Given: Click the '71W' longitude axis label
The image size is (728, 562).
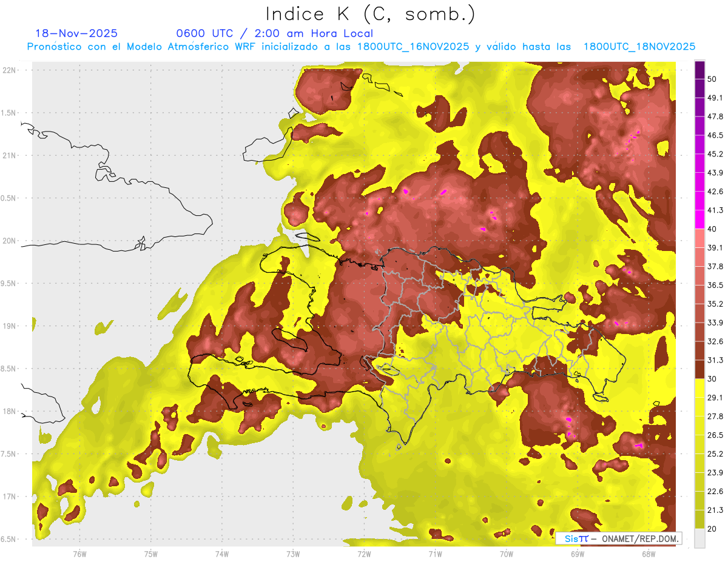Looking at the screenshot, I should (435, 554).
